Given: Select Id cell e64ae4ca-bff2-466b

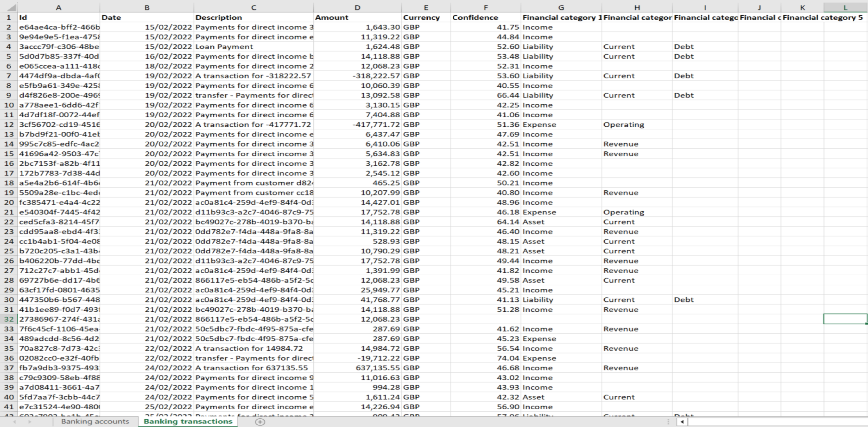Looking at the screenshot, I should click(58, 27).
